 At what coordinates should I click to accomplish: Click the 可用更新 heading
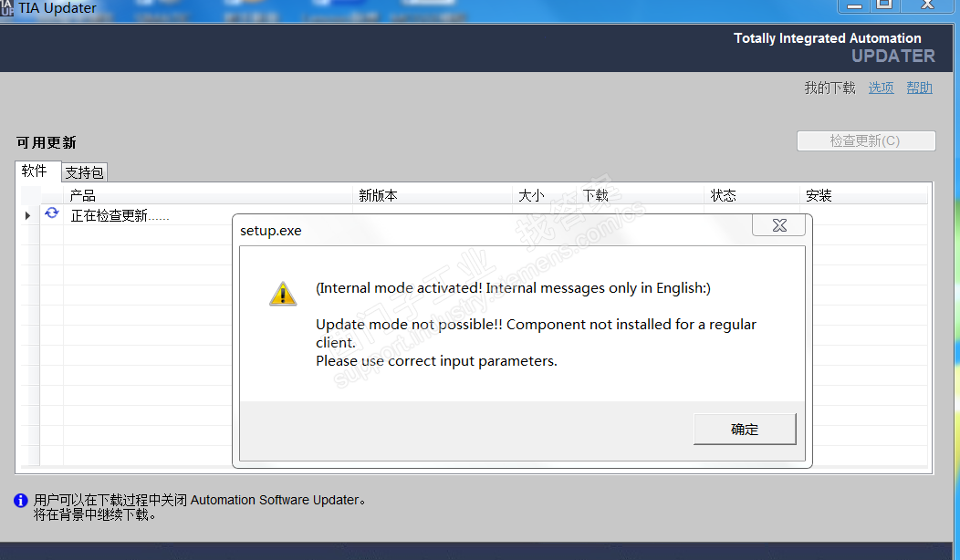coord(47,142)
